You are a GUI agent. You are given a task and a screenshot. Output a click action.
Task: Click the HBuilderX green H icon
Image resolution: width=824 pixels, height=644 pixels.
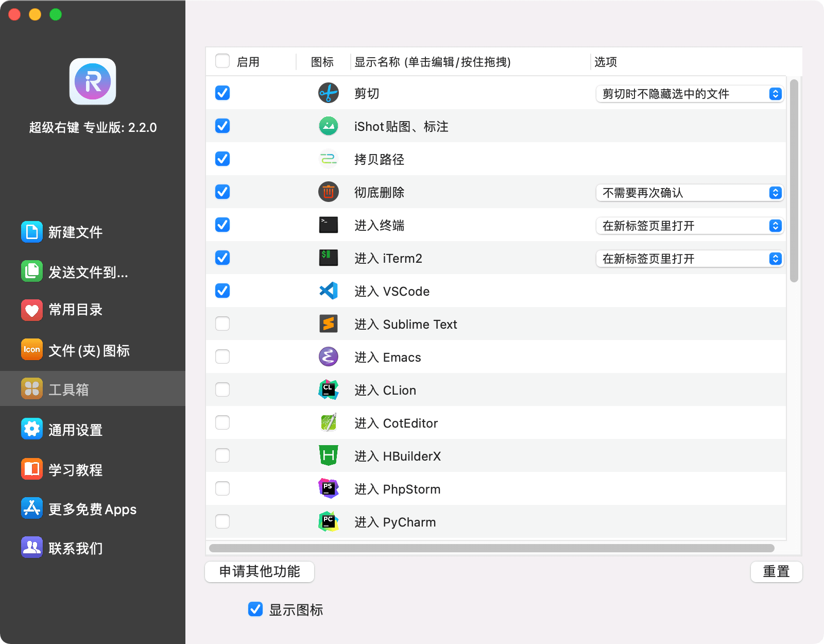(x=328, y=456)
